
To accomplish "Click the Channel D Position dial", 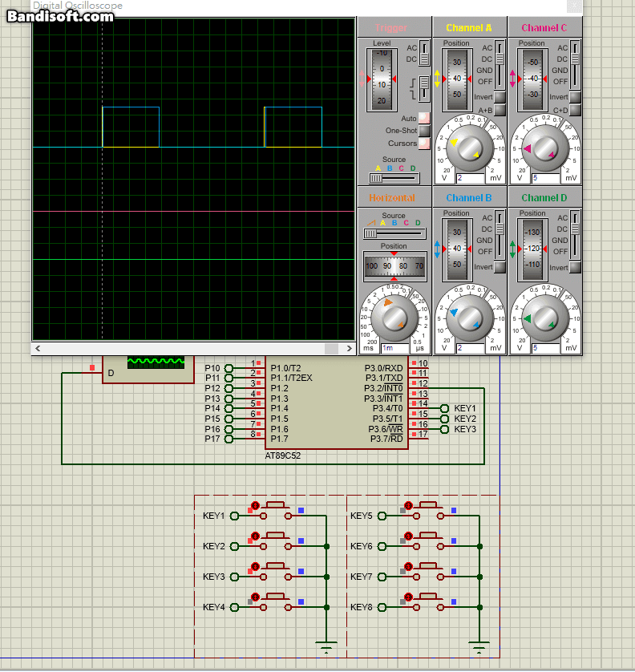I will (x=532, y=249).
